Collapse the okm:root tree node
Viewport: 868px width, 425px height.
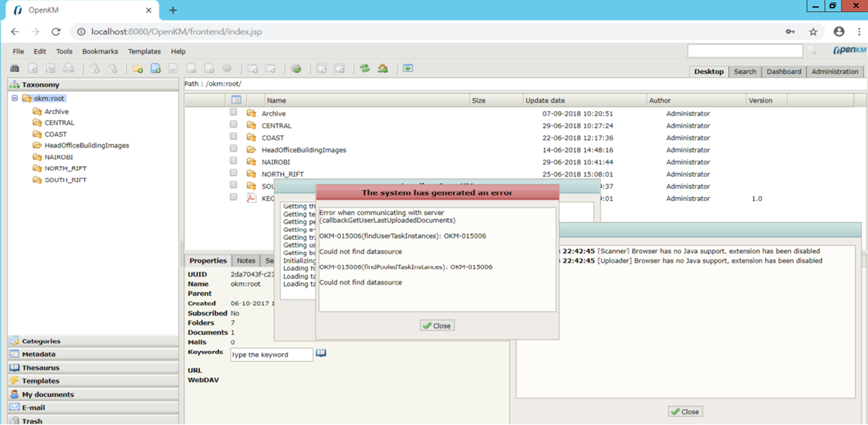click(14, 98)
